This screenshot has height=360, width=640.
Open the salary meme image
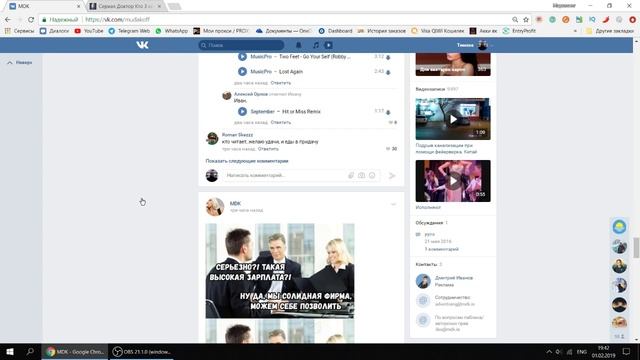[x=280, y=271]
